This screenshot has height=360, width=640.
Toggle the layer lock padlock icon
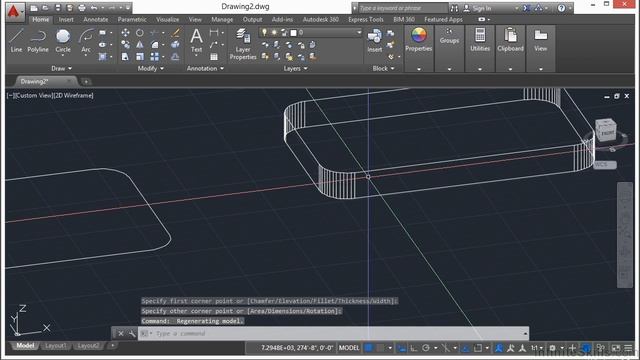pos(284,32)
